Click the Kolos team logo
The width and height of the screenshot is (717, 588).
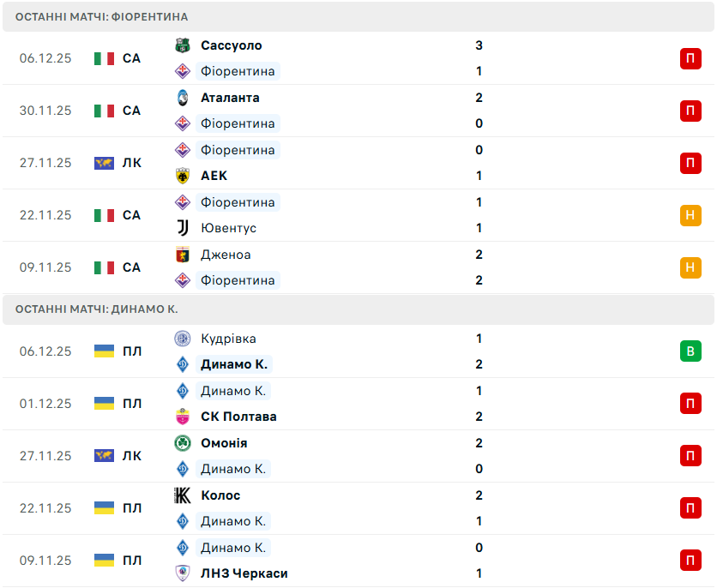(x=182, y=495)
